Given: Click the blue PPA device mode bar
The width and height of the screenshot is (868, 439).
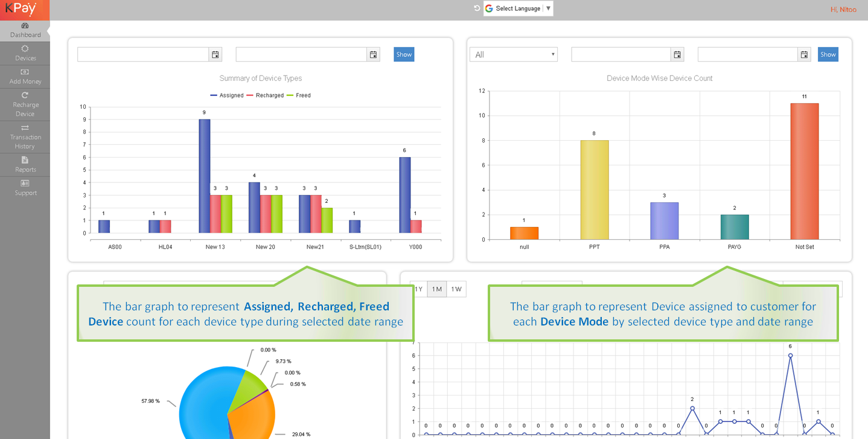Looking at the screenshot, I should tap(664, 220).
